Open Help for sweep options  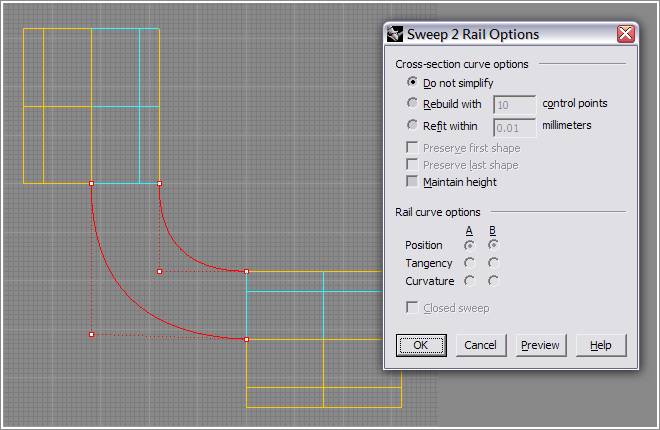coord(601,345)
